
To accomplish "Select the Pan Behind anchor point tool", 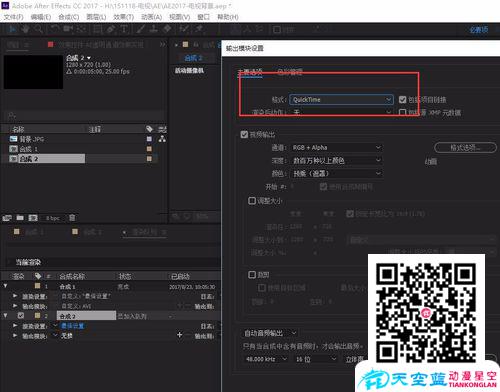I will (81, 29).
